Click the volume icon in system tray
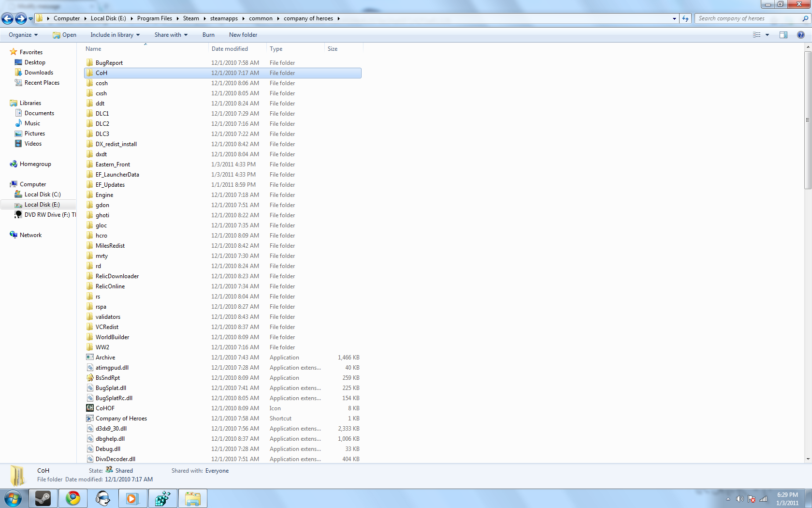 (x=740, y=499)
